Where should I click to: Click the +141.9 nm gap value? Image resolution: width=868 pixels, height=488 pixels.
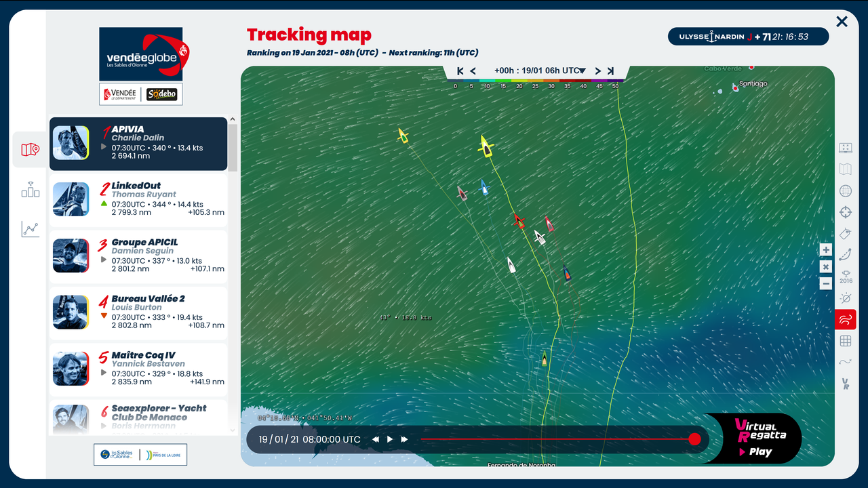coord(206,382)
